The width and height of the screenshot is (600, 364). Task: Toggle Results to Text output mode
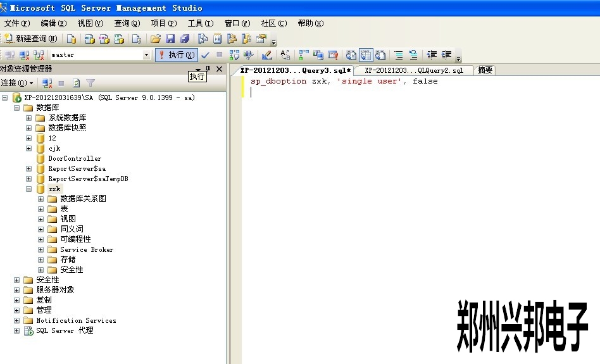[351, 55]
